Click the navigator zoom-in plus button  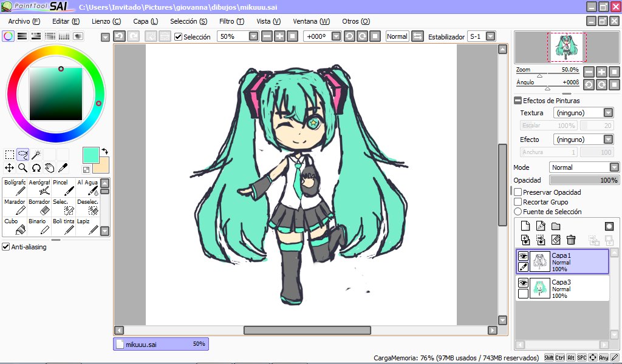(x=601, y=72)
